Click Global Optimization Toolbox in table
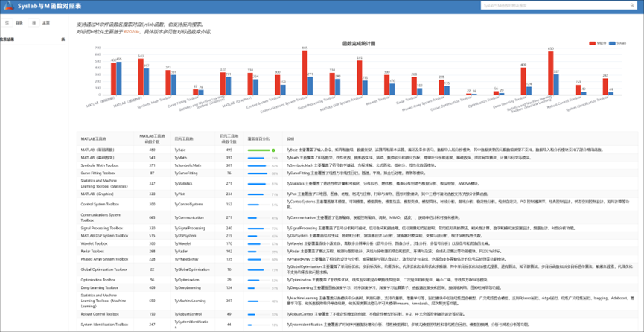This screenshot has width=644, height=332. [104, 269]
